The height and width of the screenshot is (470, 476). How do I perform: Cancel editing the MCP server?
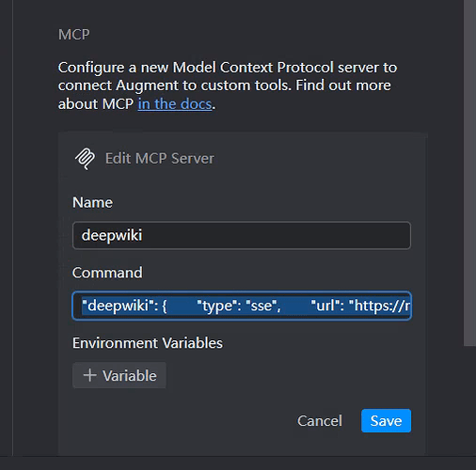pyautogui.click(x=320, y=421)
